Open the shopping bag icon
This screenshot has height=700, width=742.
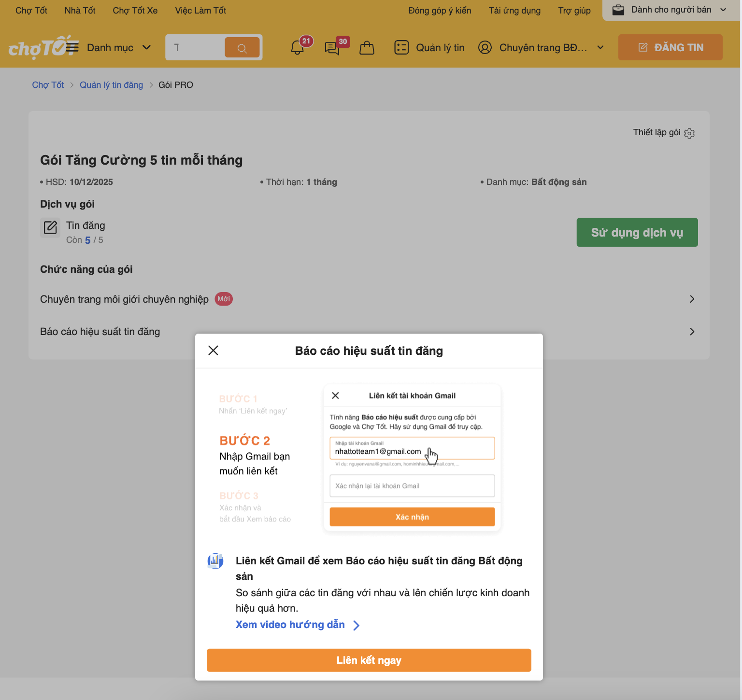367,48
